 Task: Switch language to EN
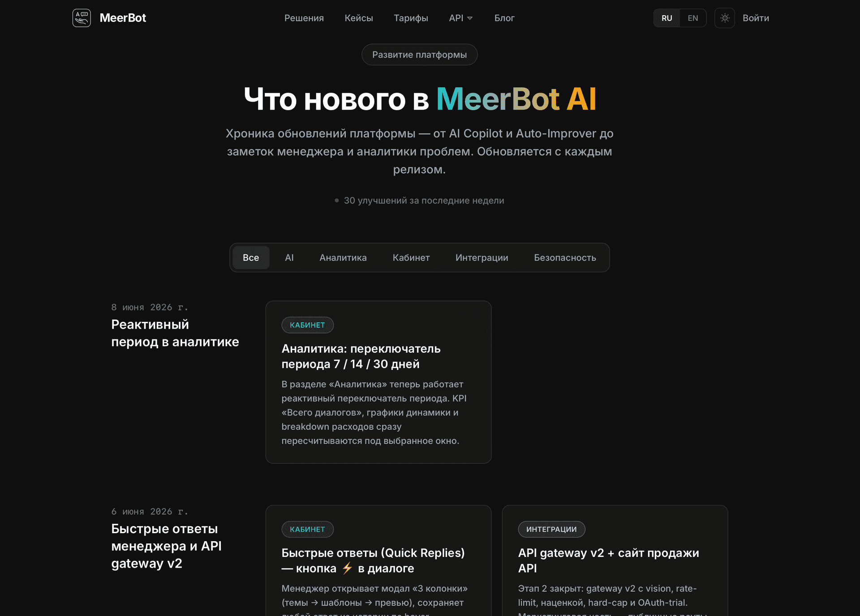click(692, 18)
